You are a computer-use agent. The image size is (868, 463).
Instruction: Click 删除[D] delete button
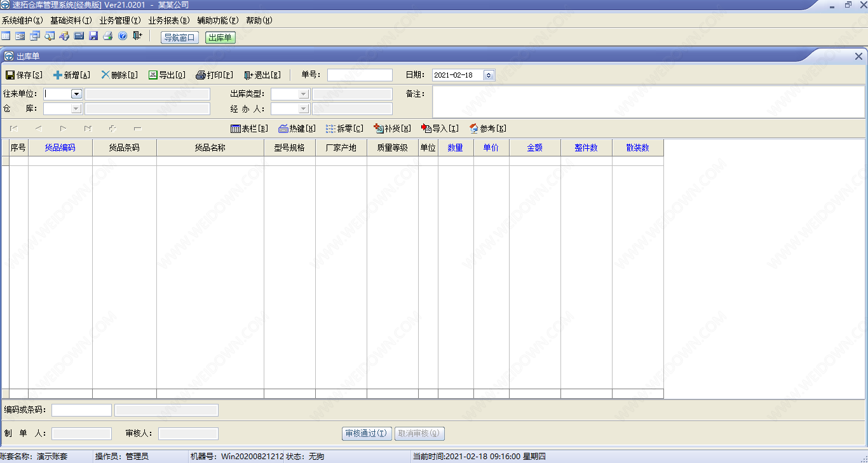(x=119, y=75)
